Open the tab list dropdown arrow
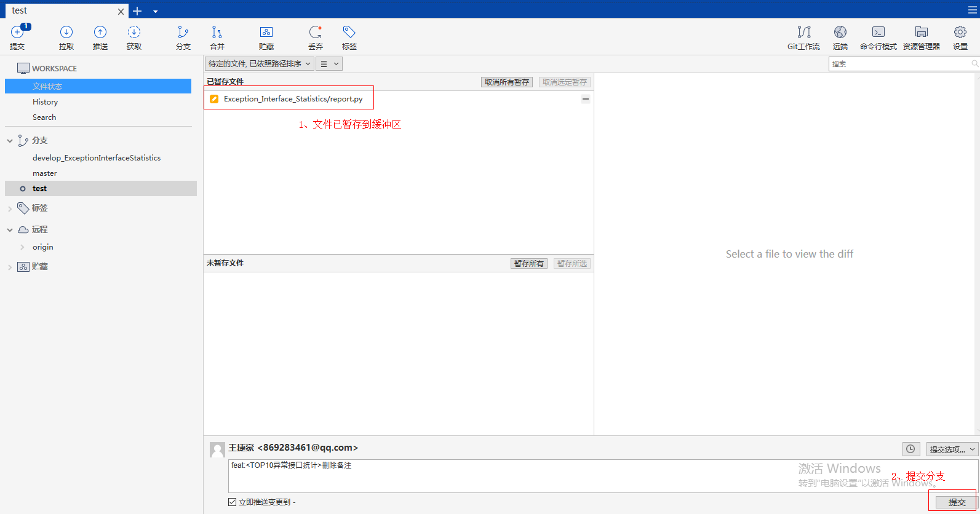 (x=156, y=12)
